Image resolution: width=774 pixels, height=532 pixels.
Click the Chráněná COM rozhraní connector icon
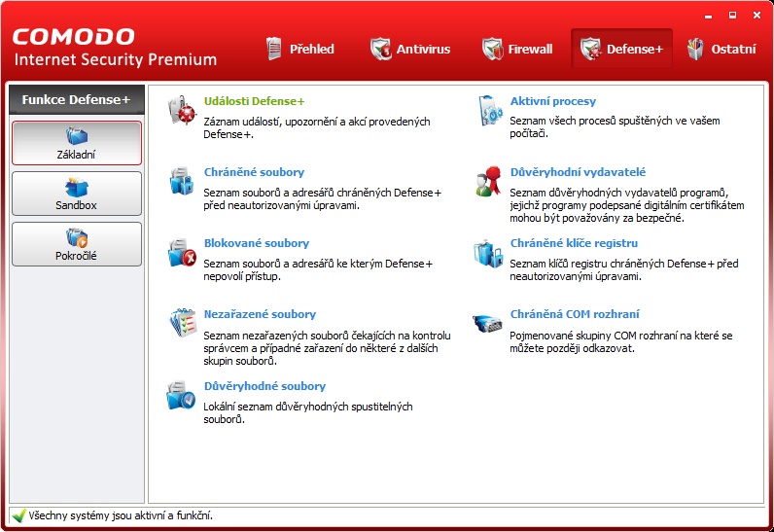point(488,324)
